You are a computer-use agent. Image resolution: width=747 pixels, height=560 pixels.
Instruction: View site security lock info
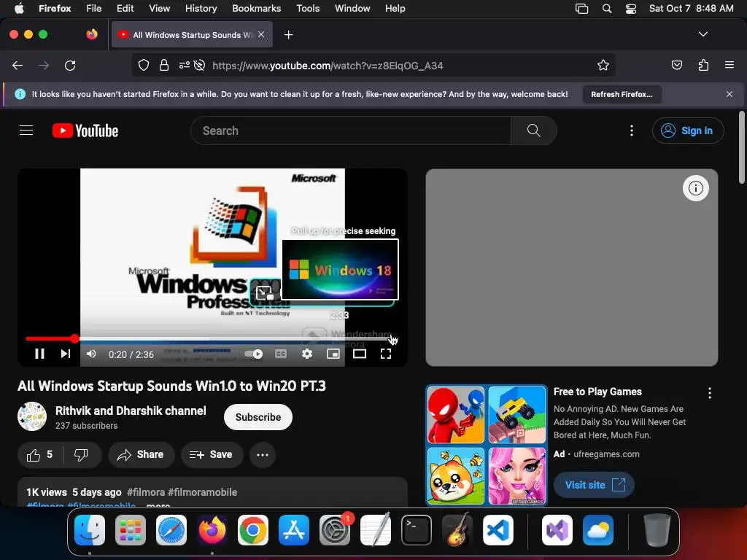164,65
